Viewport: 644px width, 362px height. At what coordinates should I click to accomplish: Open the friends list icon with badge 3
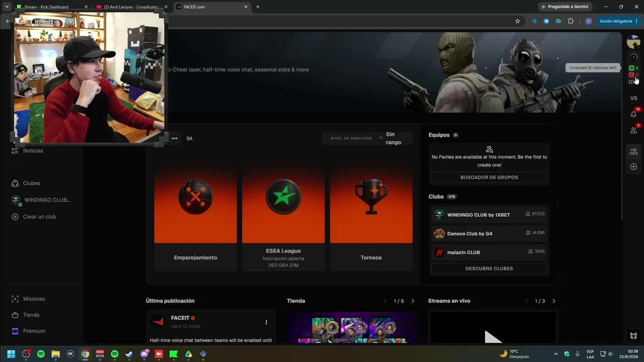point(633,130)
